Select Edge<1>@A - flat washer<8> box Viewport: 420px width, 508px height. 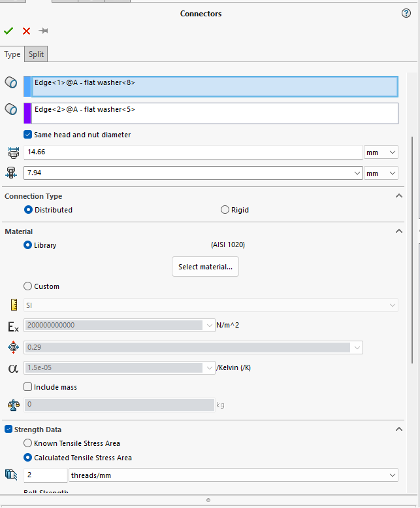[215, 86]
